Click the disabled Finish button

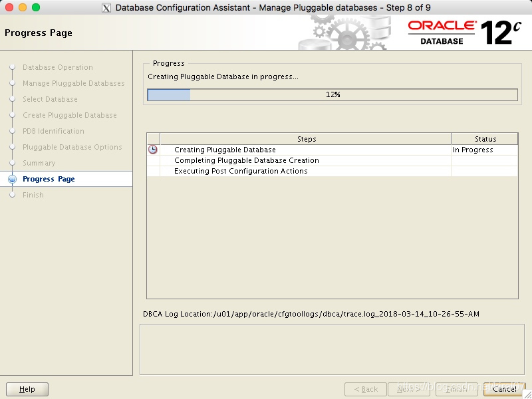(457, 389)
